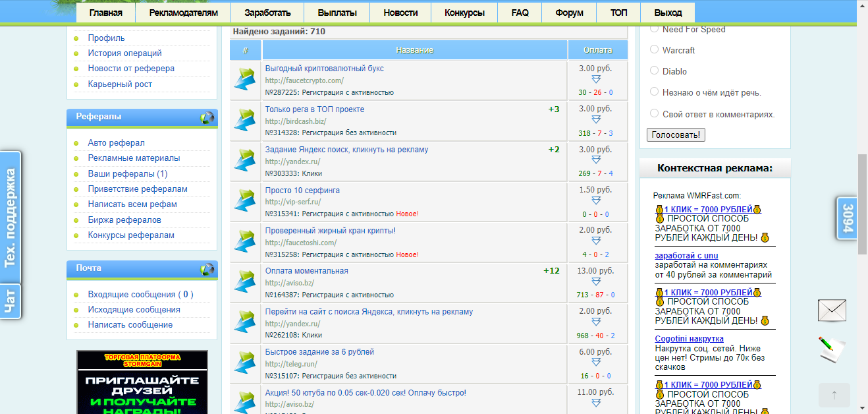Screen dimensions: 868x414
Task: Select the Warcraft radio option
Action: point(654,49)
